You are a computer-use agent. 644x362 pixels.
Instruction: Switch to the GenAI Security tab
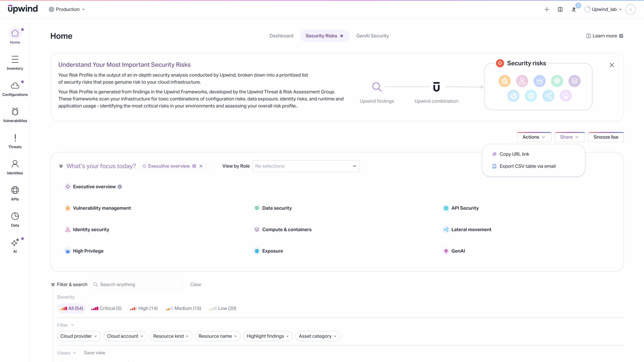372,36
